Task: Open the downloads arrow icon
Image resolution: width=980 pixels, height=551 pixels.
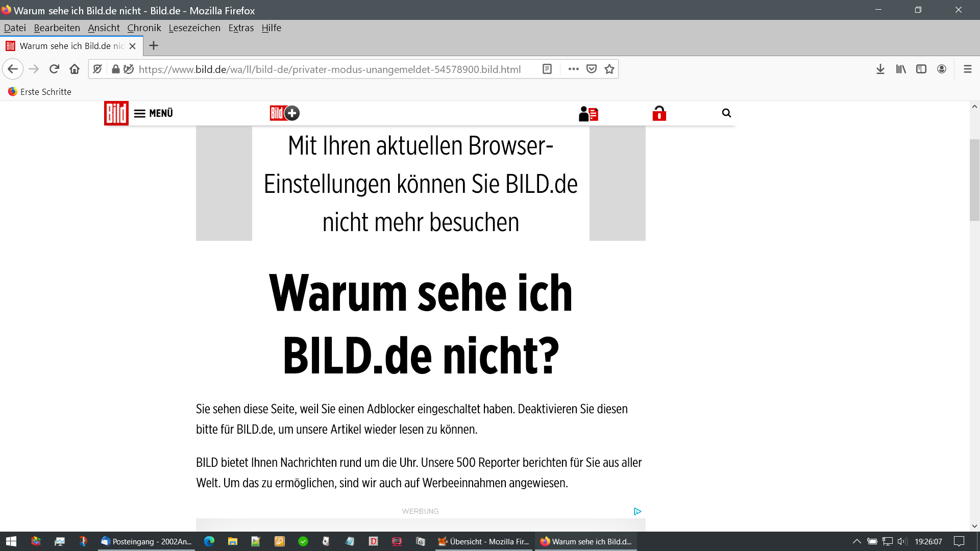Action: [880, 69]
